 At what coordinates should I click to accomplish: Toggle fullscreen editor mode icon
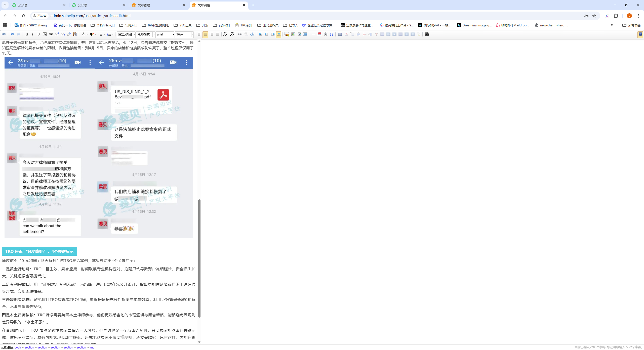(x=640, y=34)
